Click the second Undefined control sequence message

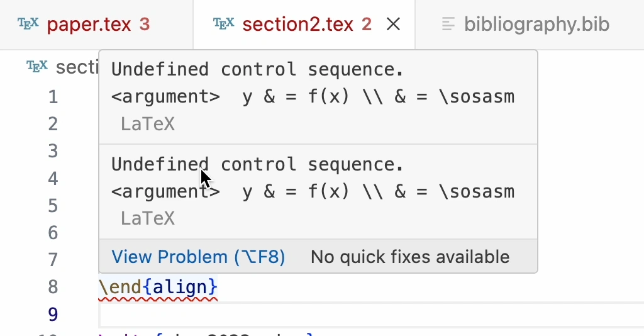click(257, 164)
